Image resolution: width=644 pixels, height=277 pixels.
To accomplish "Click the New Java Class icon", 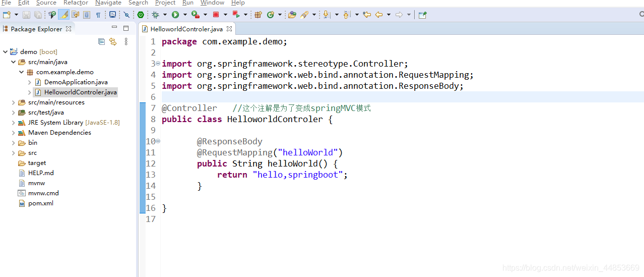I will [x=271, y=15].
